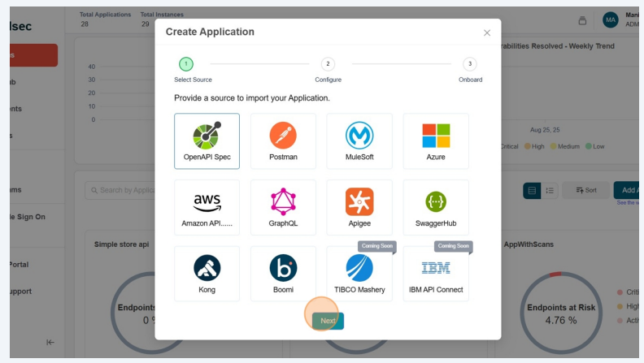Screen dimensions: 644x363
Task: Click the Add button in background page
Action: coord(627,190)
